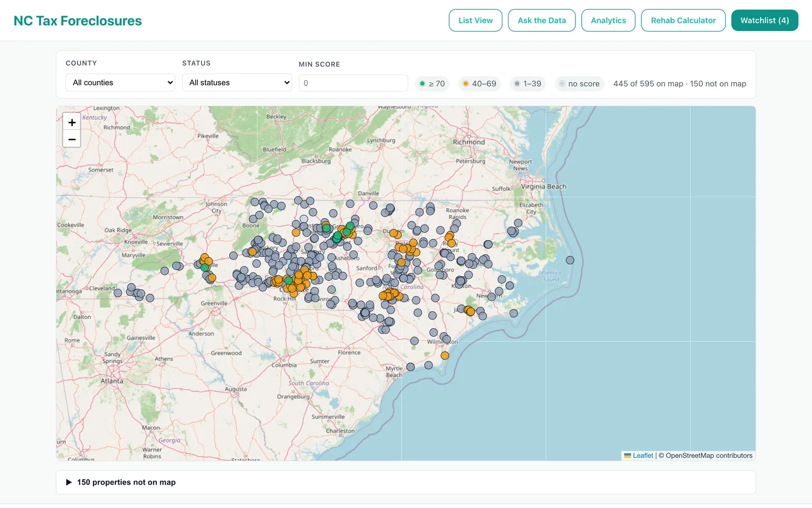Image resolution: width=812 pixels, height=508 pixels.
Task: Click the Atlanta map label
Action: 112,381
